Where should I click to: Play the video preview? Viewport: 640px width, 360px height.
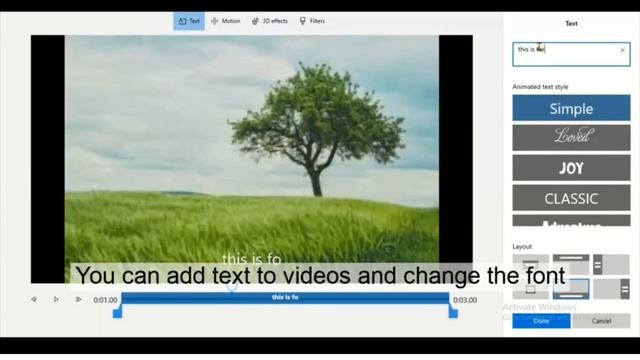coord(56,300)
